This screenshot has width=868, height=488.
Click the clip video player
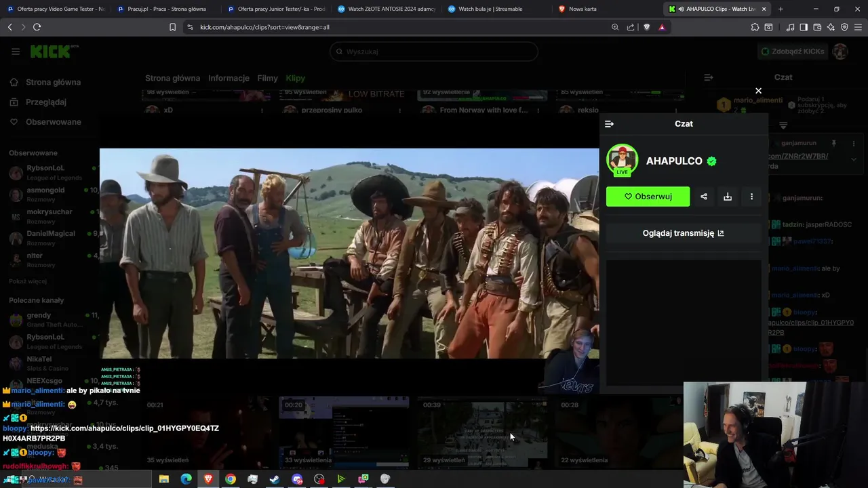coord(349,253)
